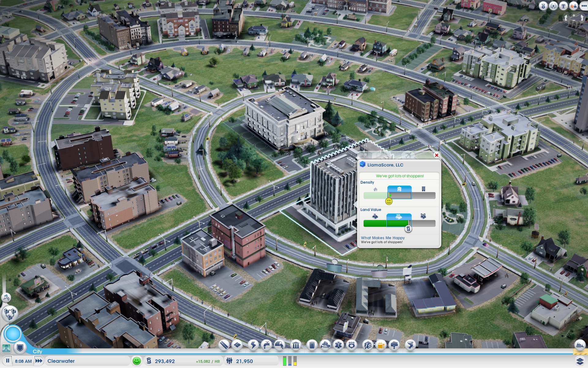The width and height of the screenshot is (588, 368).
Task: Open the Government buildings menu
Action: pyautogui.click(x=296, y=345)
